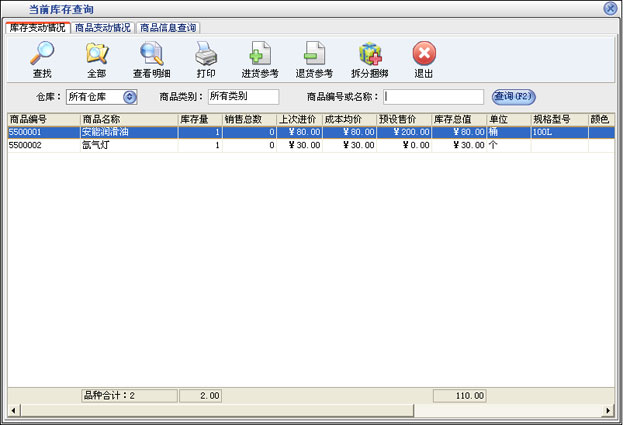Sort by 库存量 column header
Viewport: 623px width, 425px height.
[x=199, y=119]
